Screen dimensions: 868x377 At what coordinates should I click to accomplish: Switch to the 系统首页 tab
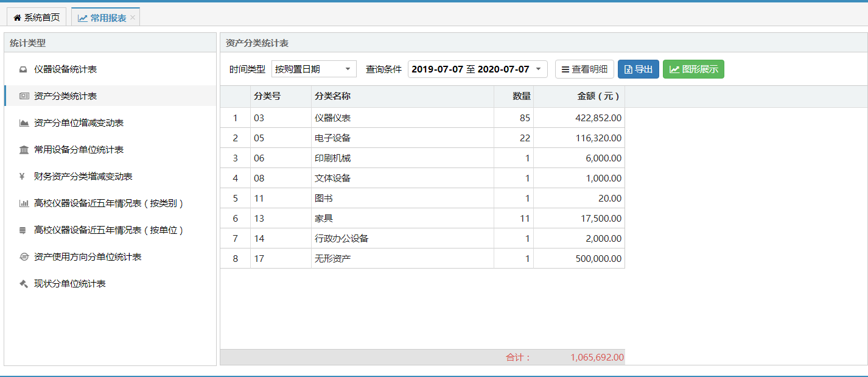click(37, 18)
